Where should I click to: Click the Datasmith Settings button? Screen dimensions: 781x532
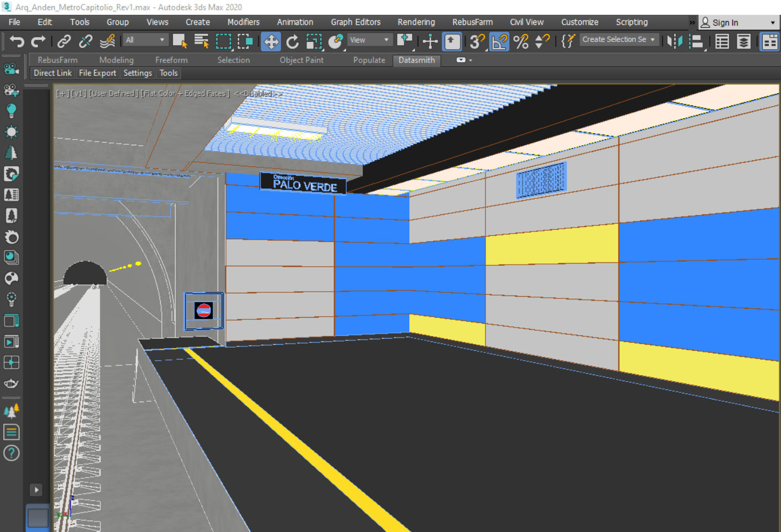coord(138,73)
